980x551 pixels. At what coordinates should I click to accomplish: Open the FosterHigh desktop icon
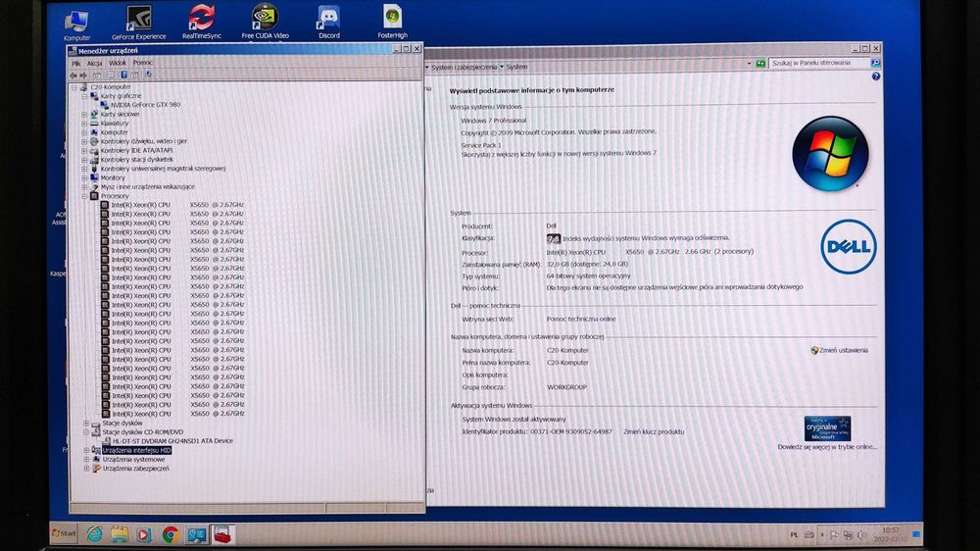coord(393,22)
